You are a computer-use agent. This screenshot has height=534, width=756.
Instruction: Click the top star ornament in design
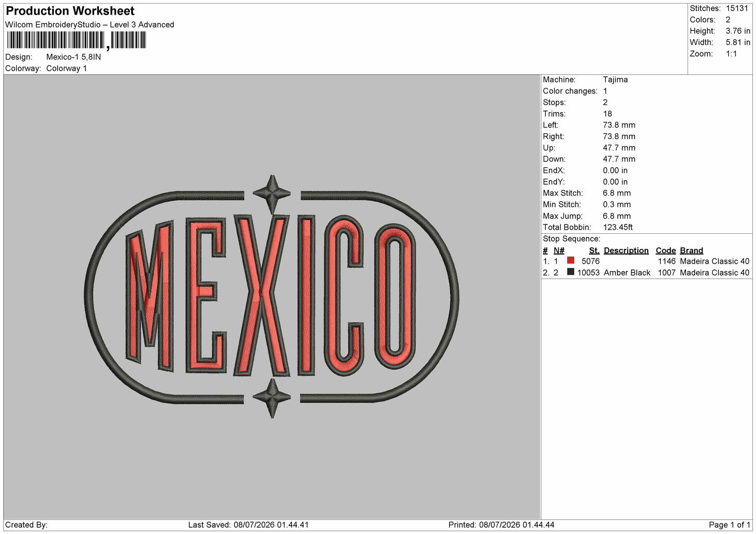272,194
